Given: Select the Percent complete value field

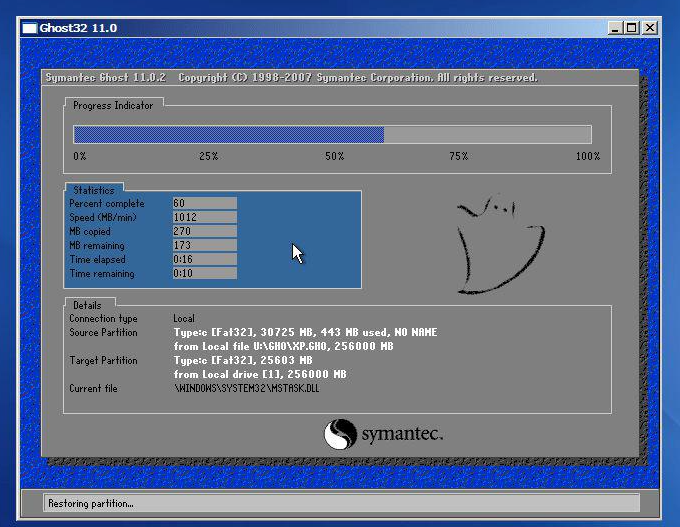Looking at the screenshot, I should pyautogui.click(x=204, y=203).
